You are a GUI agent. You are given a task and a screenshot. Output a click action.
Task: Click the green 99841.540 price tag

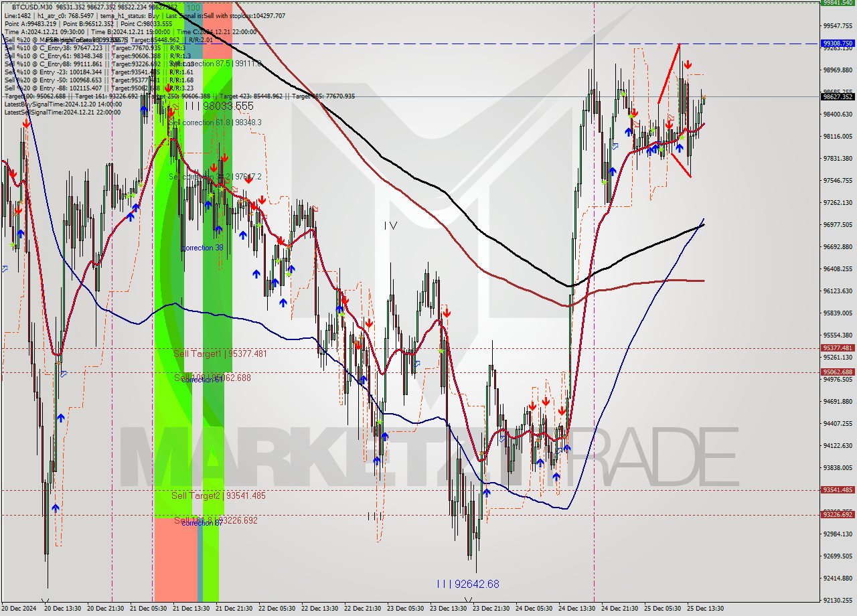coord(838,3)
